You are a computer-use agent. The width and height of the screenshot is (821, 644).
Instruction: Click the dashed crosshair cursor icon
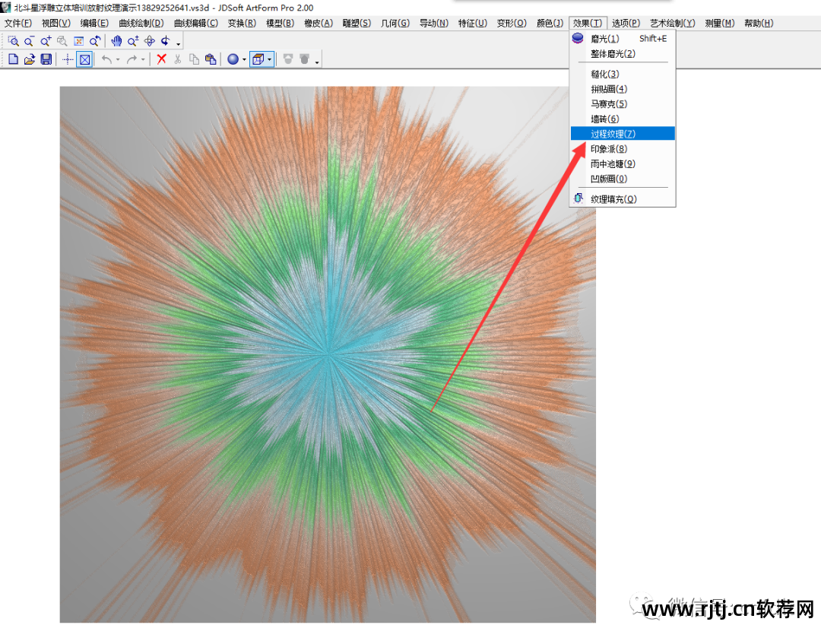68,59
